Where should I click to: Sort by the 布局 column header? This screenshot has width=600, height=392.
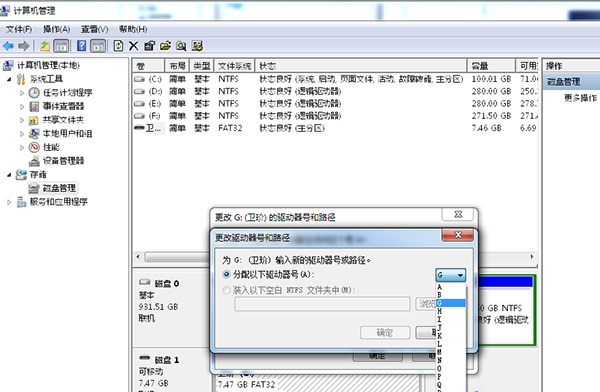pos(177,66)
